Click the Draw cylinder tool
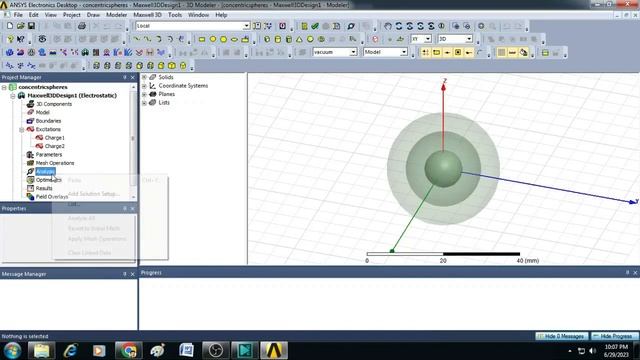 tap(278, 39)
